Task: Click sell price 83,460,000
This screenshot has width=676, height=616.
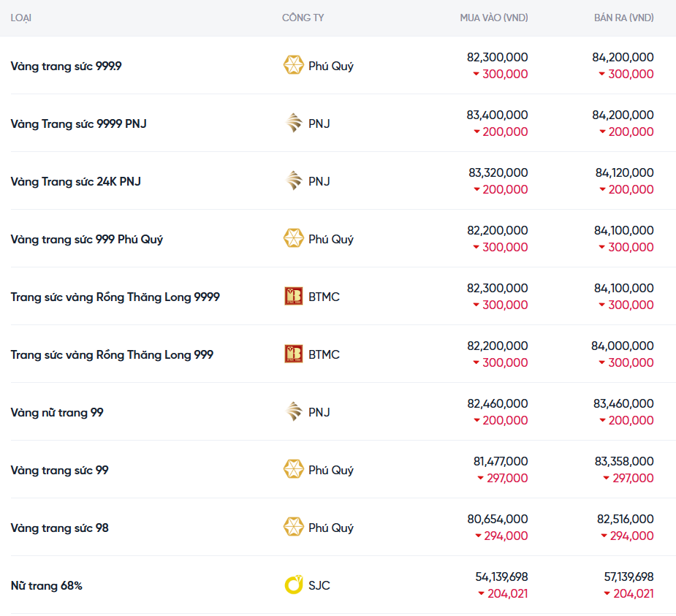Action: (623, 403)
